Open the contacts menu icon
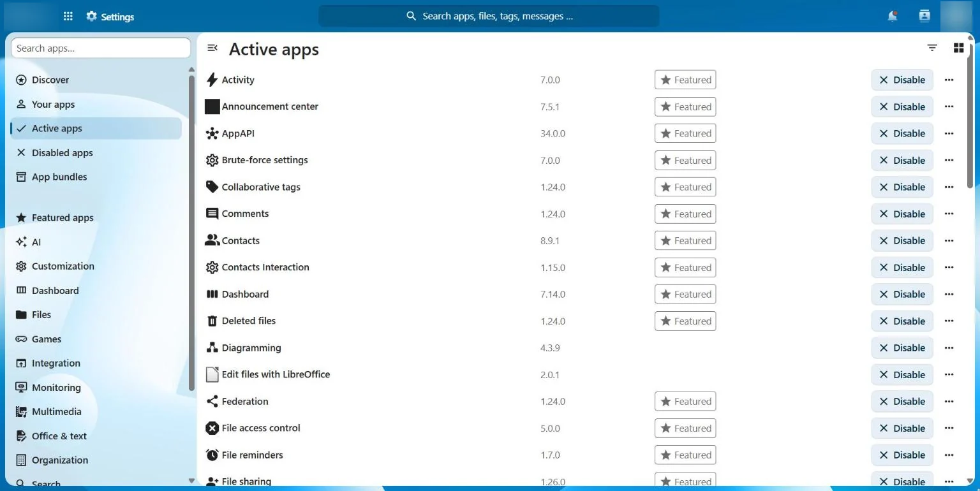The height and width of the screenshot is (491, 980). pyautogui.click(x=924, y=16)
